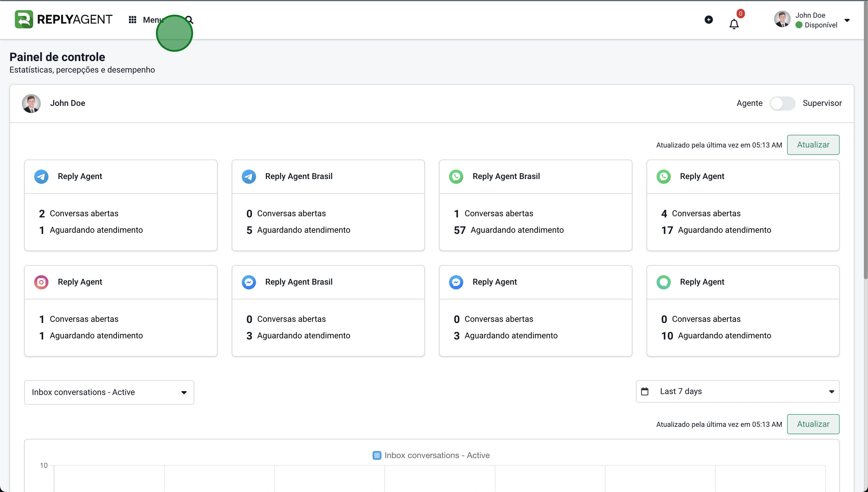Open the Menu label in header

153,19
